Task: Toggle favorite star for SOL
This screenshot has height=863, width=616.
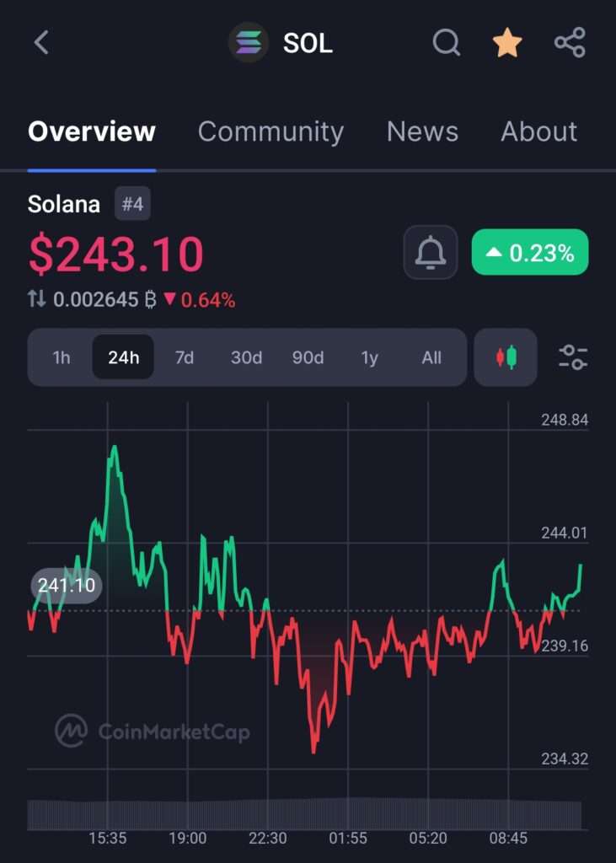Action: click(x=507, y=43)
